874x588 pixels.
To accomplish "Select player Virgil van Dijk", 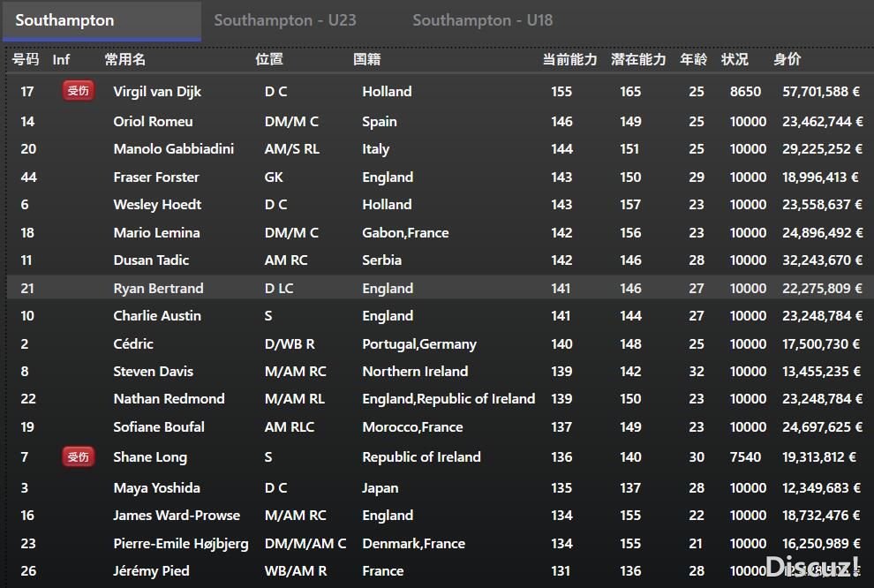I will tap(157, 92).
